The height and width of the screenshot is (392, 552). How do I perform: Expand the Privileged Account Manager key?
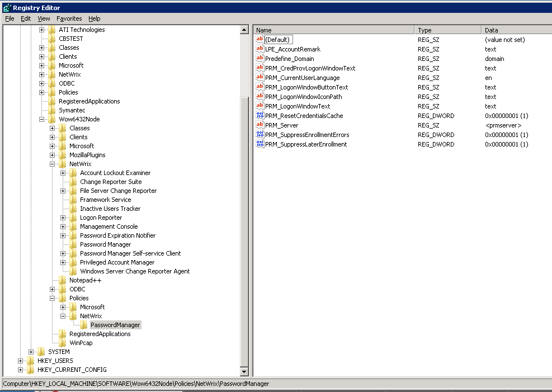pos(63,262)
